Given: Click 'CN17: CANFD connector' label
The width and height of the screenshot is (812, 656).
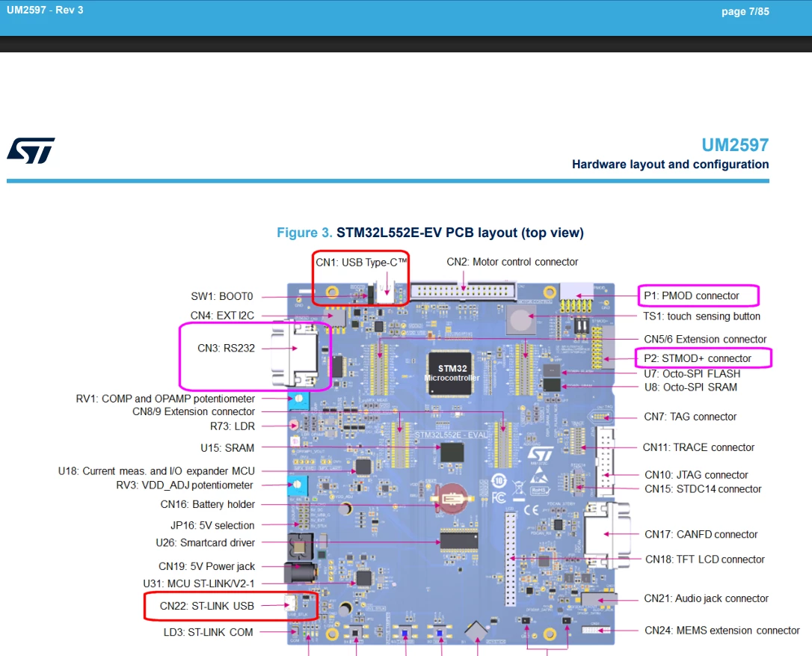Looking at the screenshot, I should point(701,534).
